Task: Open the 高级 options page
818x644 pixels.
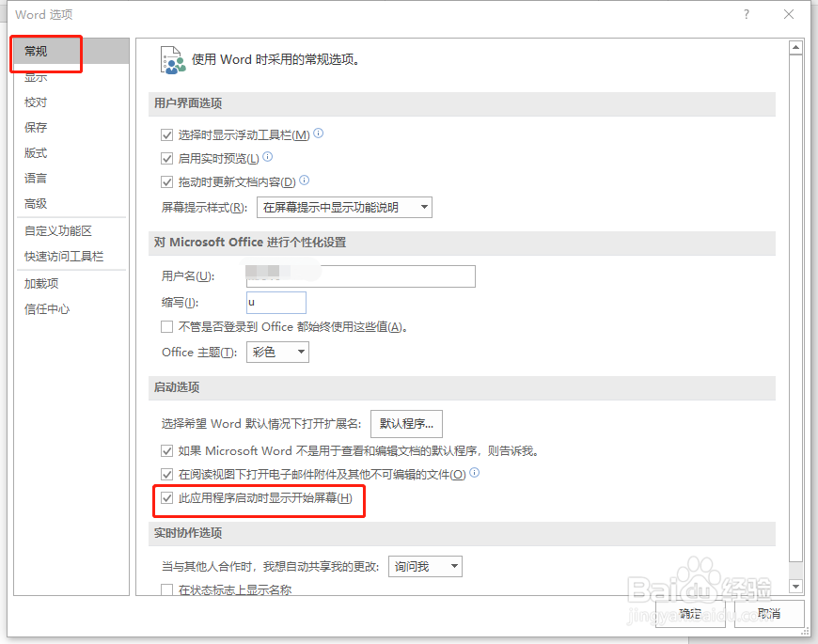Action: (36, 203)
